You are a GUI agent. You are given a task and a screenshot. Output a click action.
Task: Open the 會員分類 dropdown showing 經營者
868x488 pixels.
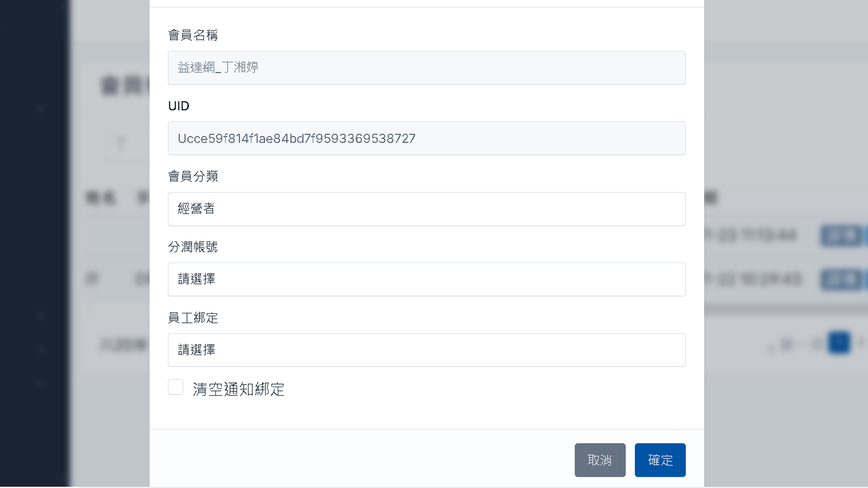(x=426, y=209)
